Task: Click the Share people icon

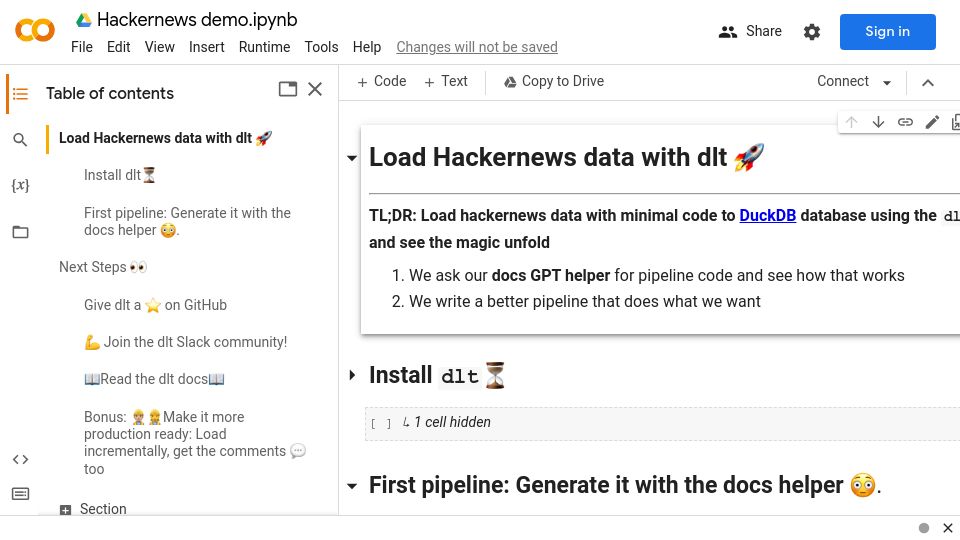Action: 727,32
